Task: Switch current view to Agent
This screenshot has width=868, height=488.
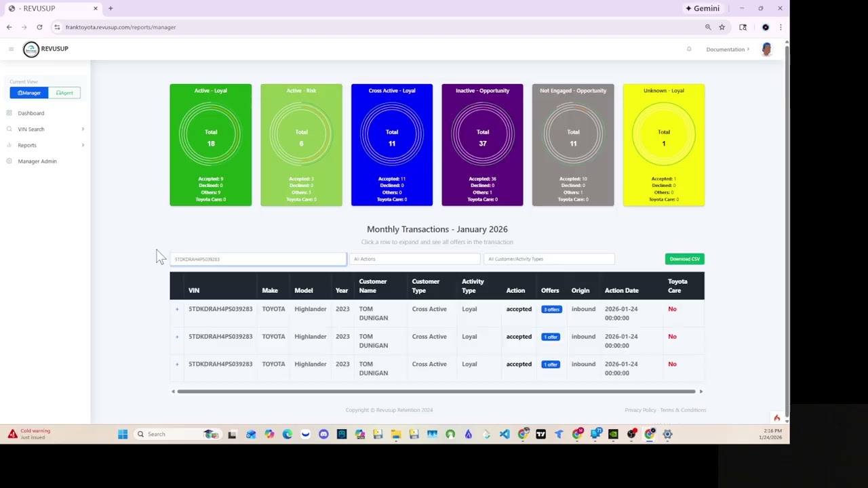Action: 64,93
